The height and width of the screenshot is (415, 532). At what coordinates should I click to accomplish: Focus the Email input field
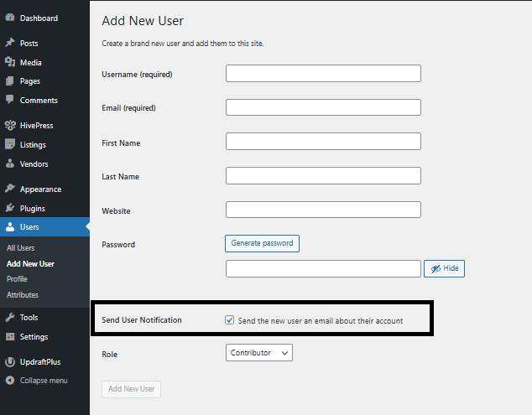tap(323, 107)
